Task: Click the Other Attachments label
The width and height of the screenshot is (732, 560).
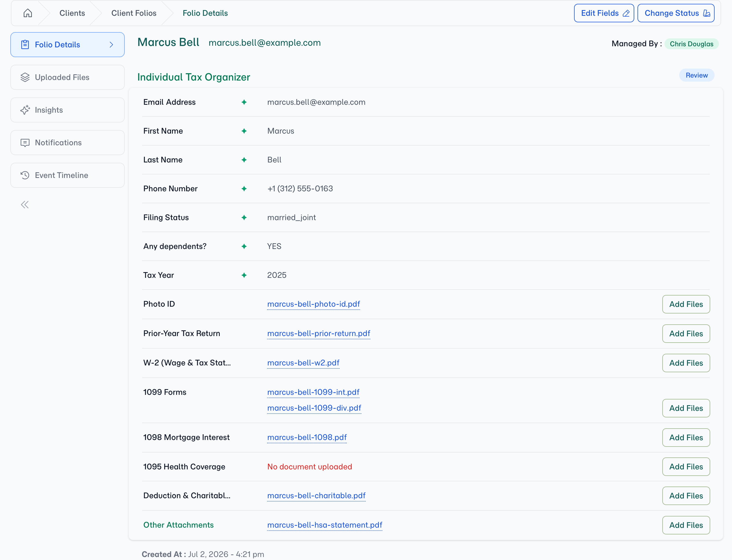Action: tap(178, 525)
